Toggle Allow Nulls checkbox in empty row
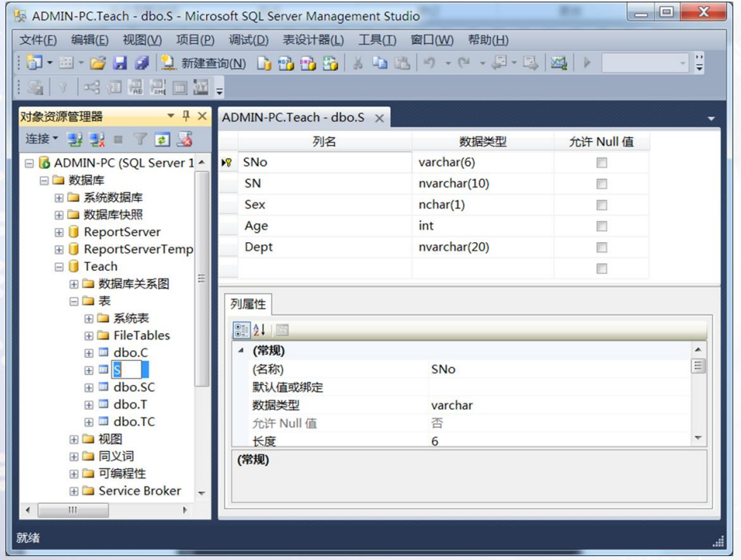 pos(601,268)
